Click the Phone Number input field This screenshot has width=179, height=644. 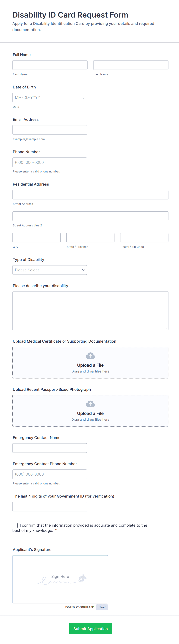click(49, 162)
